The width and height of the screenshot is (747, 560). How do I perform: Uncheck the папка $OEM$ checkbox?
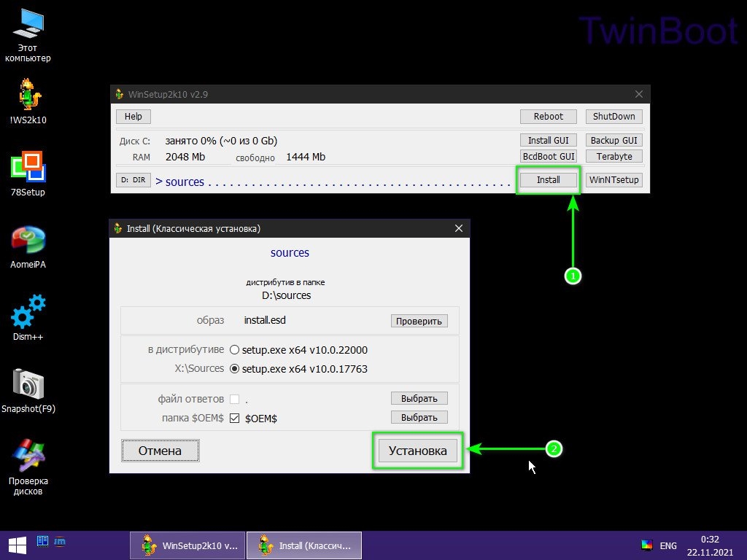(234, 418)
